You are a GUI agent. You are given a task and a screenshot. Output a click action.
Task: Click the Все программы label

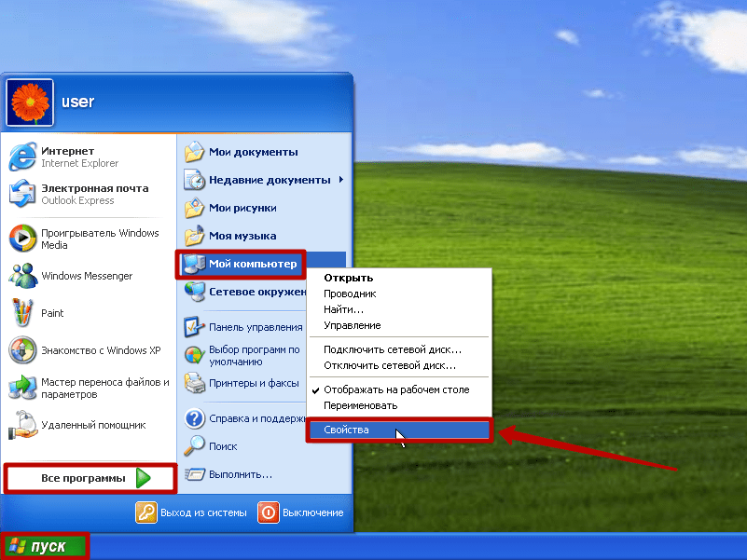pos(83,478)
